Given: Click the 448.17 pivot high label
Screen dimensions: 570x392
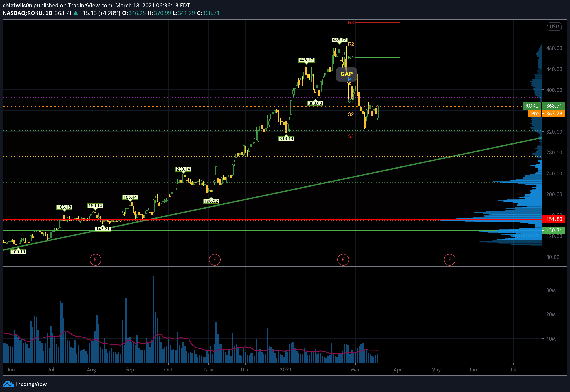Looking at the screenshot, I should click(306, 60).
